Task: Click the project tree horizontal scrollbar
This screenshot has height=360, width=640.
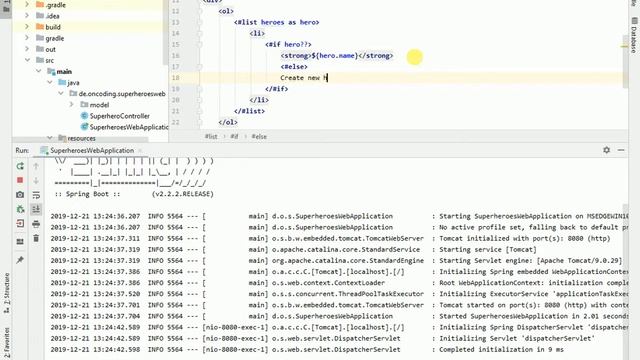Action: tap(80, 140)
